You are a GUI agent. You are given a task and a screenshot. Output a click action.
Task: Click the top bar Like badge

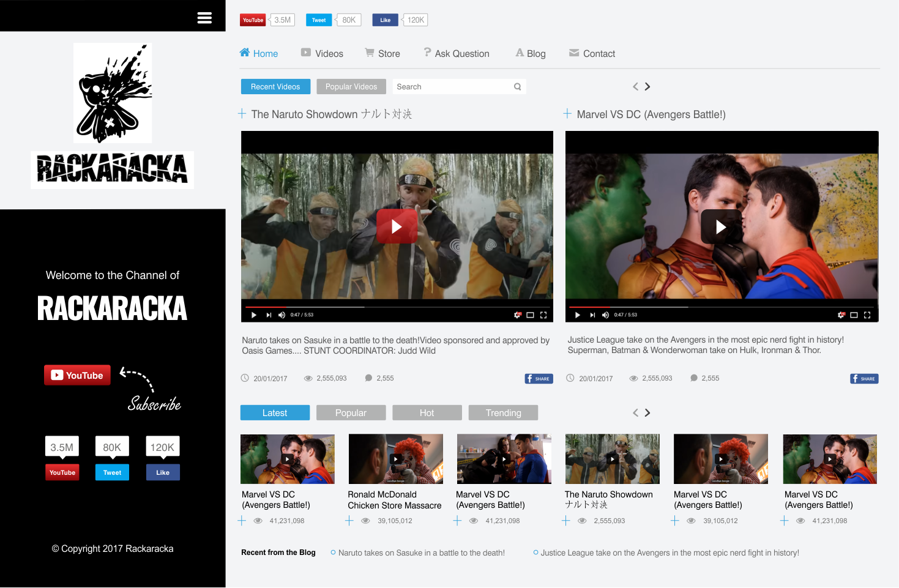click(385, 20)
